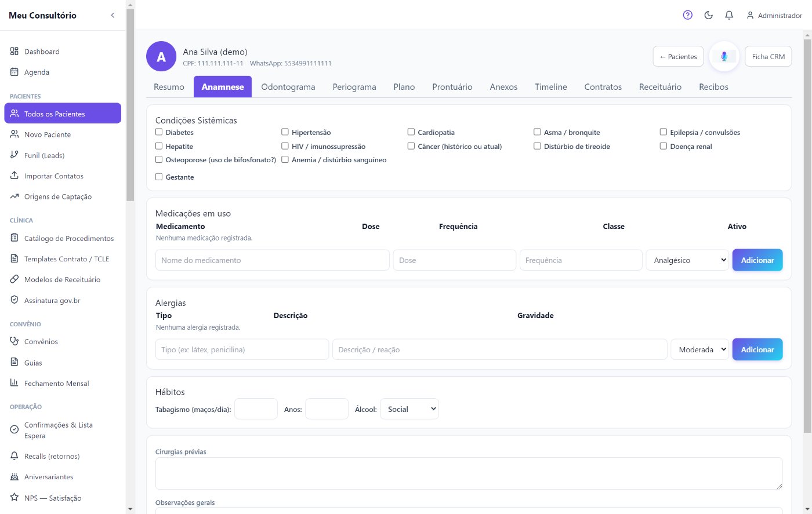Open the Ficha CRM button
Screen dimensions: 812x514
pyautogui.click(x=768, y=57)
